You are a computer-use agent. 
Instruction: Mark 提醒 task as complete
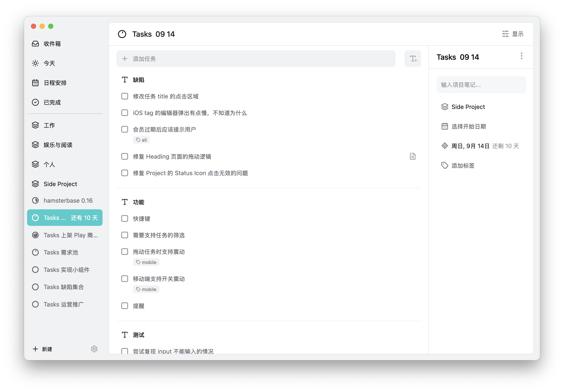(x=125, y=306)
